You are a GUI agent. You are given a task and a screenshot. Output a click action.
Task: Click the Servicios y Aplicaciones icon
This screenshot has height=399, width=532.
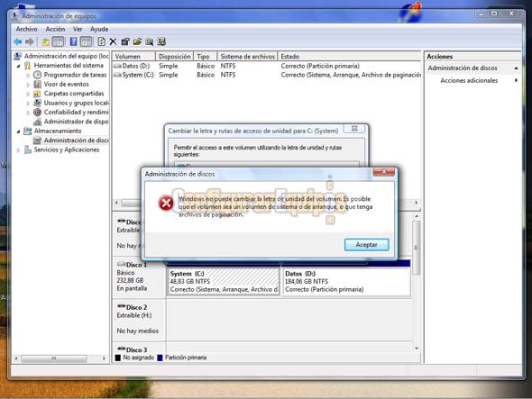point(27,150)
